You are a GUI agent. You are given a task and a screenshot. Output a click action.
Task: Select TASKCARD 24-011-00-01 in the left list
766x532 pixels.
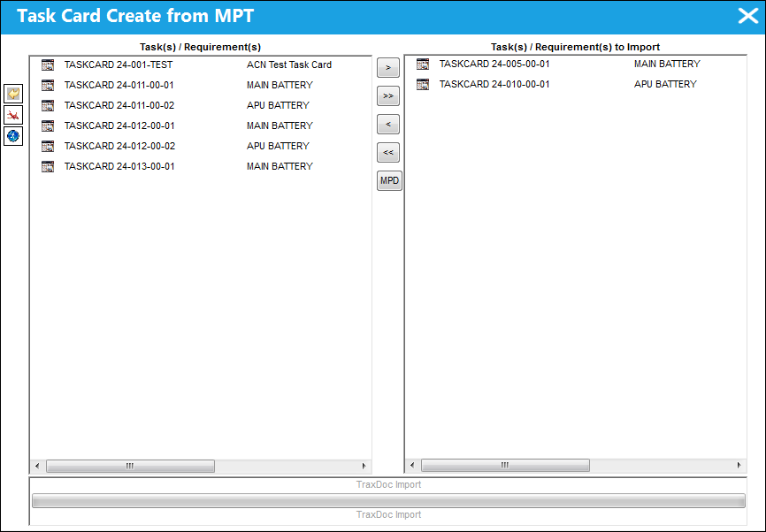coord(119,86)
